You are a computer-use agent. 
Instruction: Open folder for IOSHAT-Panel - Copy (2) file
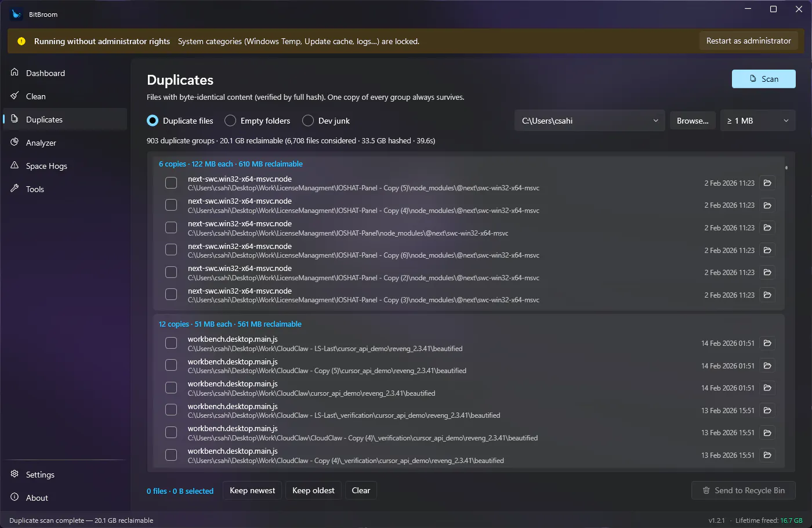[767, 272]
